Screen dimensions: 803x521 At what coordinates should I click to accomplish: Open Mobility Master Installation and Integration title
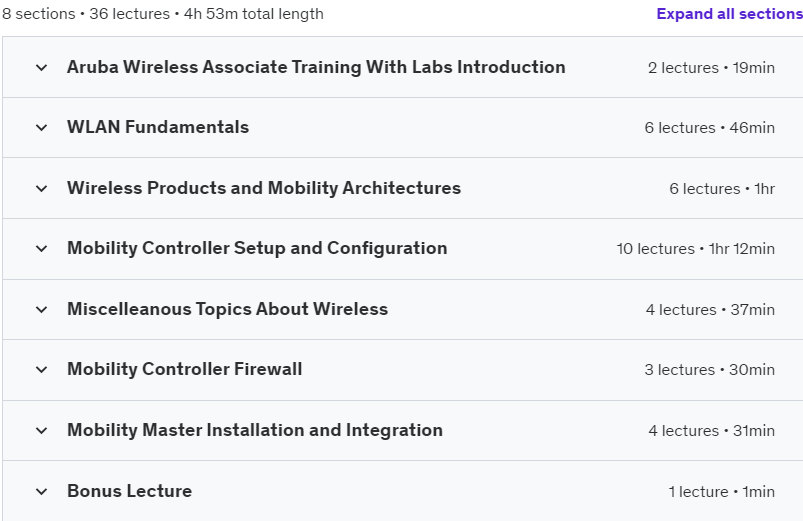255,430
